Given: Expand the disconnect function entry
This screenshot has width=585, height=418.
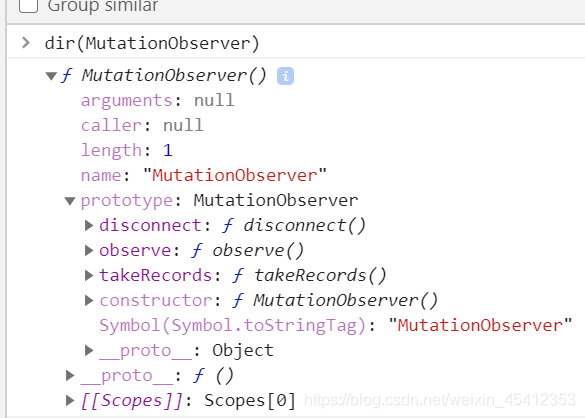Looking at the screenshot, I should point(89,225).
